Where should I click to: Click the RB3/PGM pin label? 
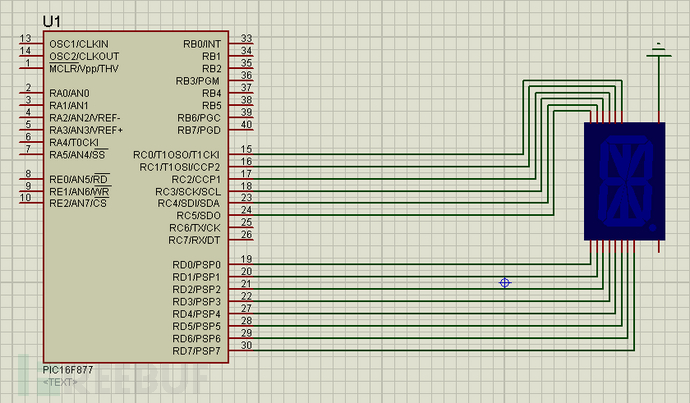[198, 81]
